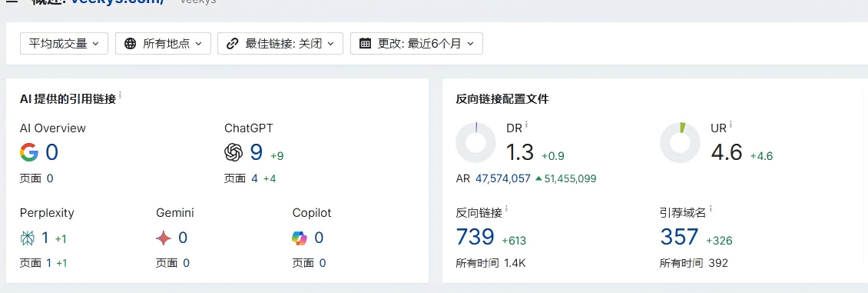Click the Copilot logo icon
This screenshot has height=293, width=868.
click(300, 238)
